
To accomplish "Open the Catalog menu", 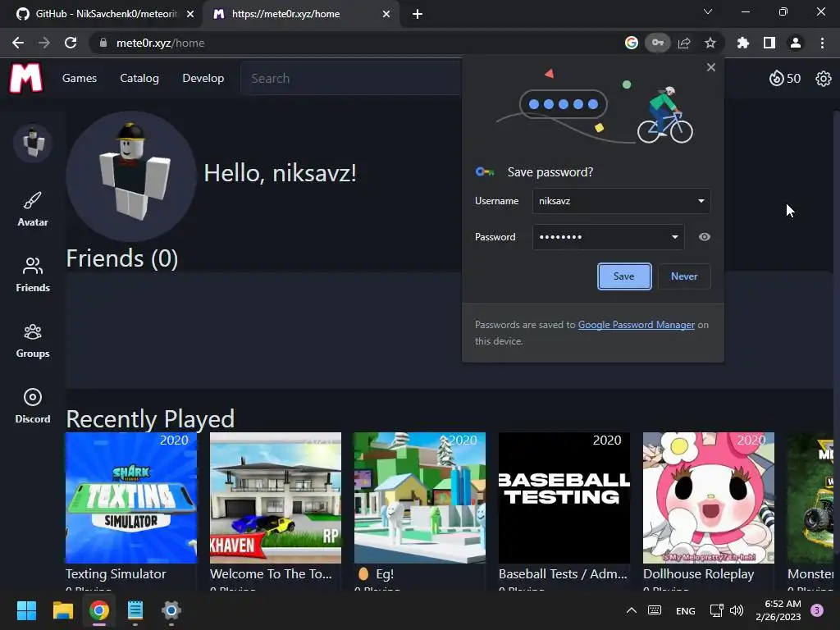I will [x=139, y=78].
